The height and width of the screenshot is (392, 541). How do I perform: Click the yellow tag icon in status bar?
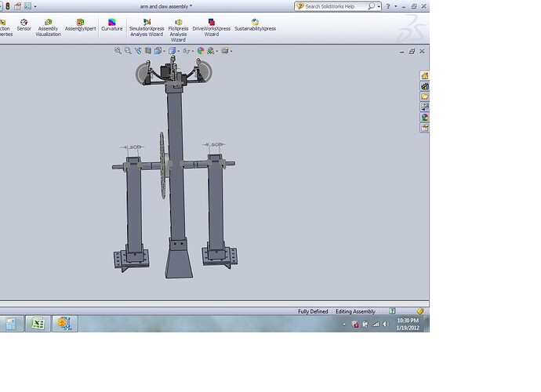click(420, 311)
